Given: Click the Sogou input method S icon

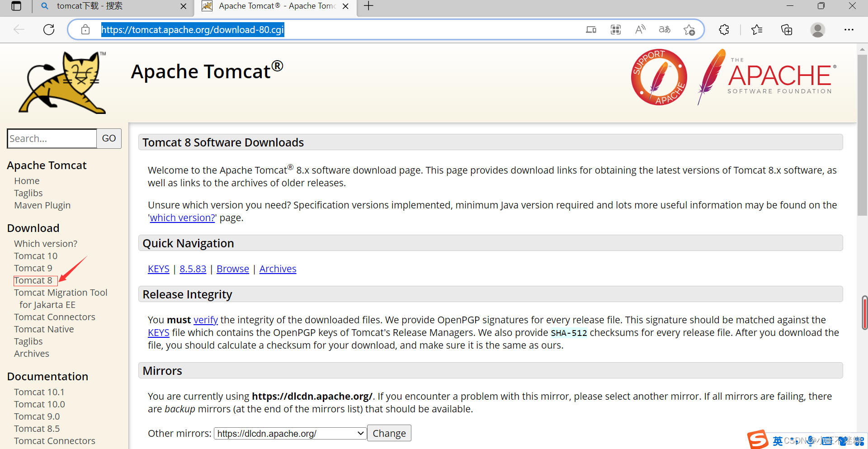Looking at the screenshot, I should [758, 439].
